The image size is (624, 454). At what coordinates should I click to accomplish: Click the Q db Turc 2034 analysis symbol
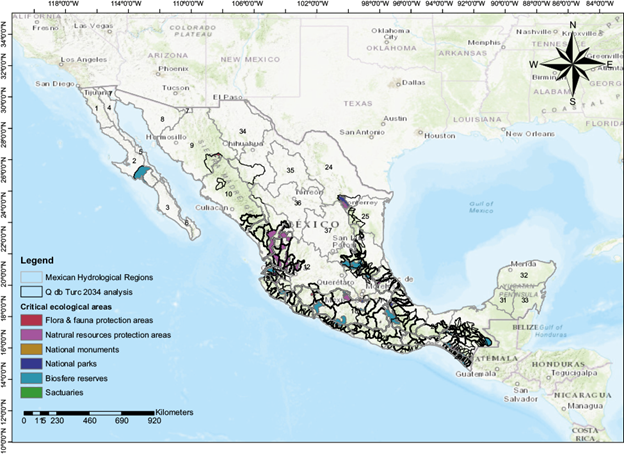tap(33, 290)
